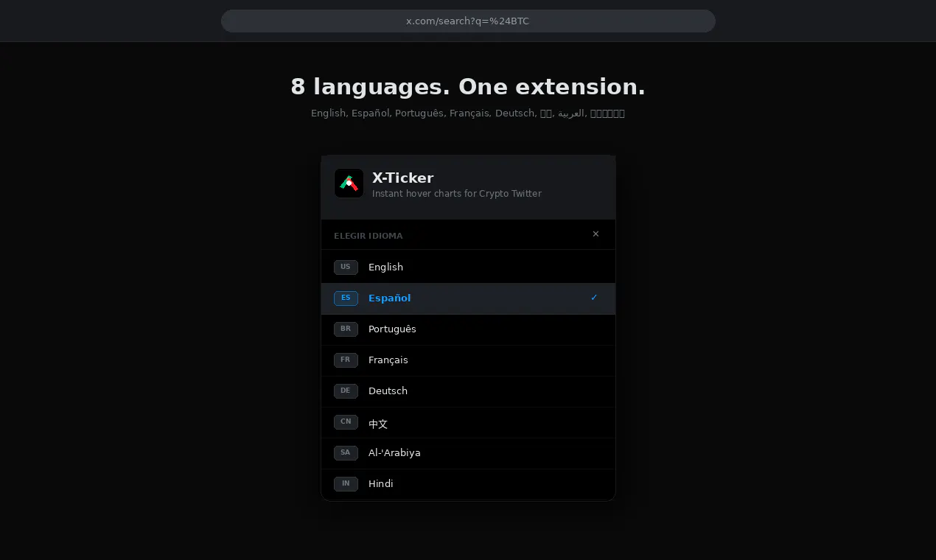This screenshot has width=936, height=560.
Task: Click the FR country badge
Action: pyautogui.click(x=346, y=360)
